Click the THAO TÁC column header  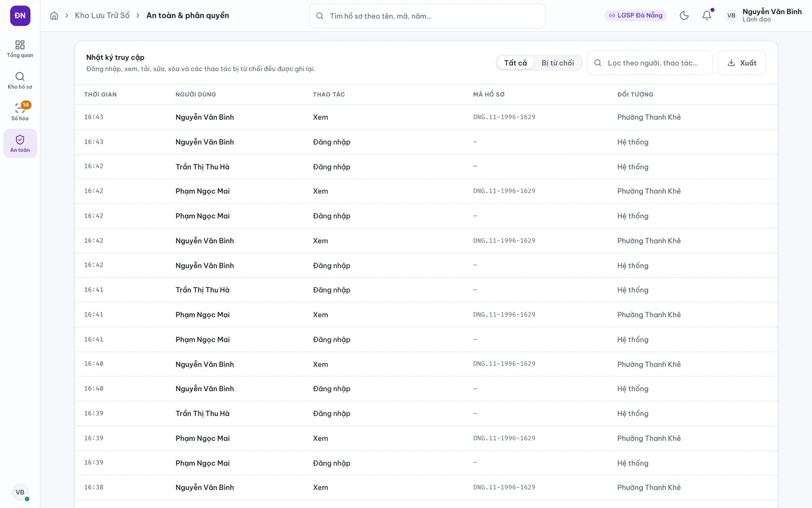[329, 94]
